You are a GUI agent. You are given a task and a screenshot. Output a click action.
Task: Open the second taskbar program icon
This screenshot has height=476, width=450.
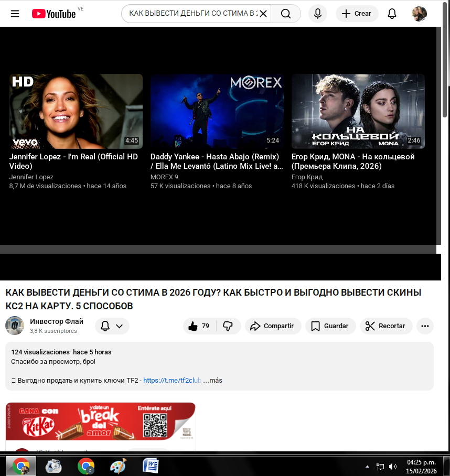click(x=53, y=466)
